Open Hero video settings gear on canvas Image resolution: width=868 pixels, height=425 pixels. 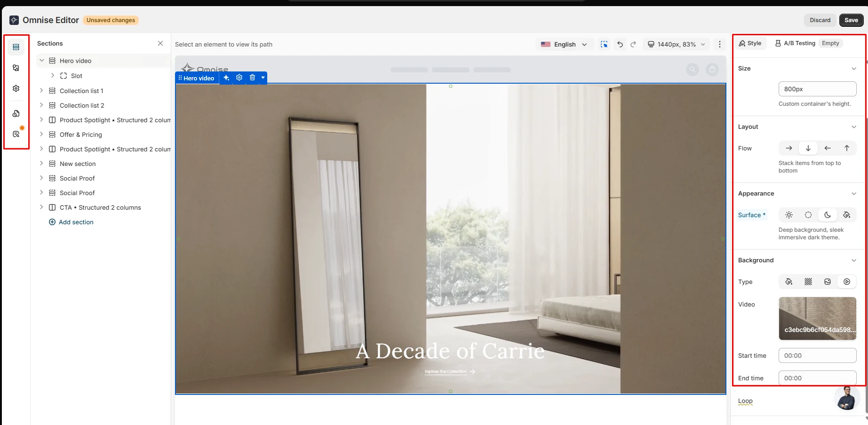[x=239, y=78]
